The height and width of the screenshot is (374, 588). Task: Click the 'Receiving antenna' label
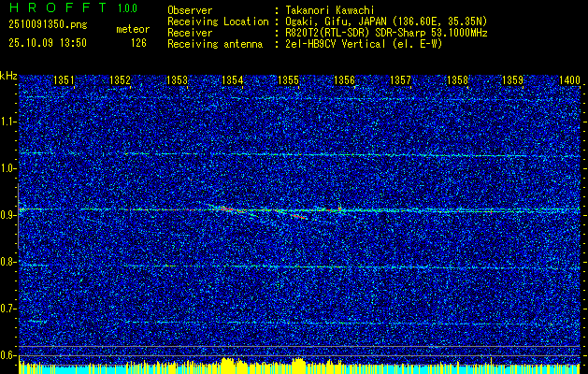click(x=215, y=44)
